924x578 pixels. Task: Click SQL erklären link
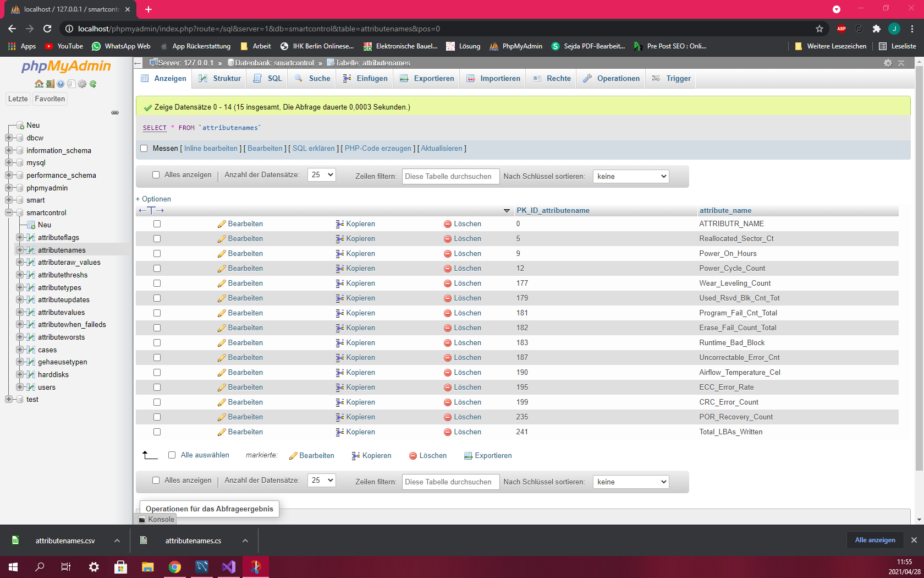point(313,149)
